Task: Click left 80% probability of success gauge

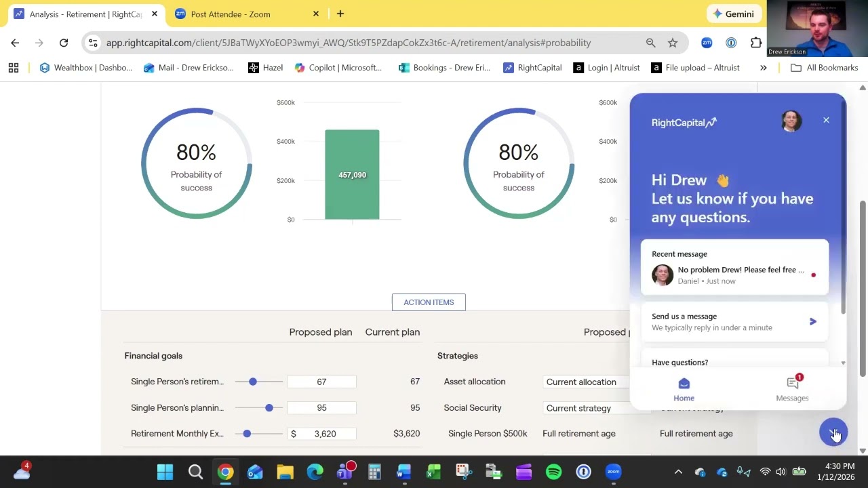Action: pos(197,163)
